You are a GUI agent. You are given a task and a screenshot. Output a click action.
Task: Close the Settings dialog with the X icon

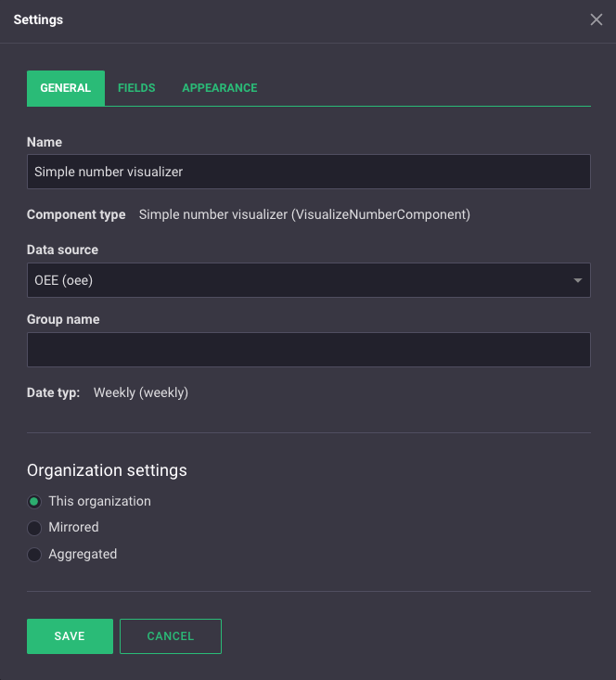point(597,19)
